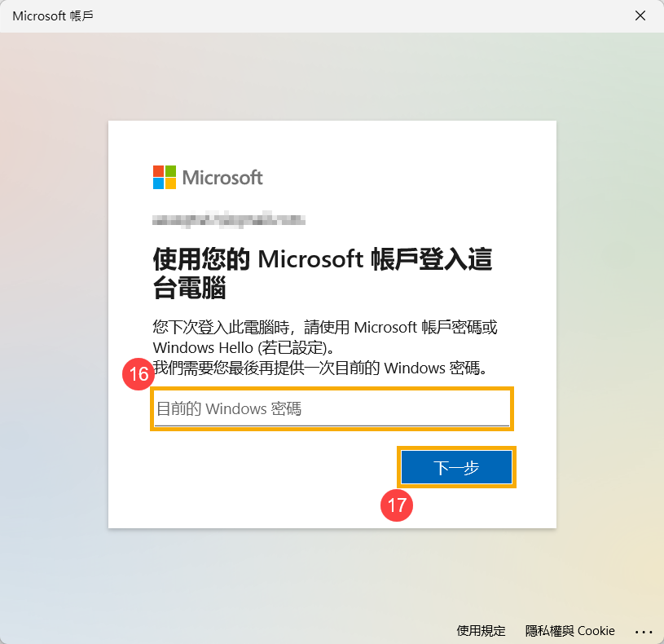Click the 使用您的 Microsoft 帳戶登入這 heading line
The image size is (664, 644).
click(323, 258)
